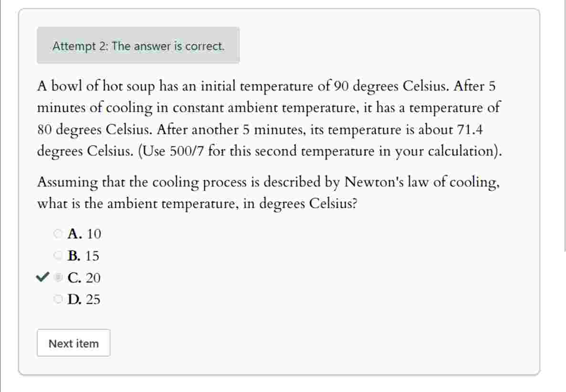This screenshot has width=566, height=392.
Task: Choose the correct answer C. 20
Action: 84,278
